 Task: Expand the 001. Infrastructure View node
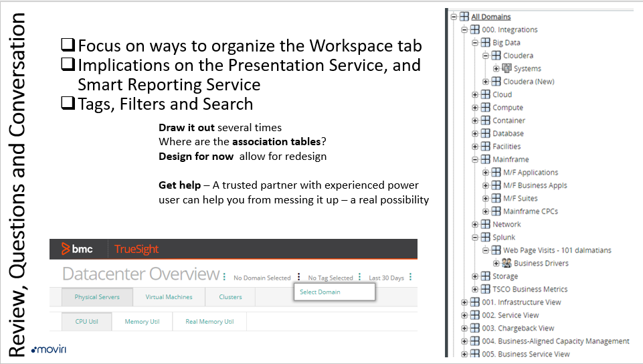tap(464, 302)
